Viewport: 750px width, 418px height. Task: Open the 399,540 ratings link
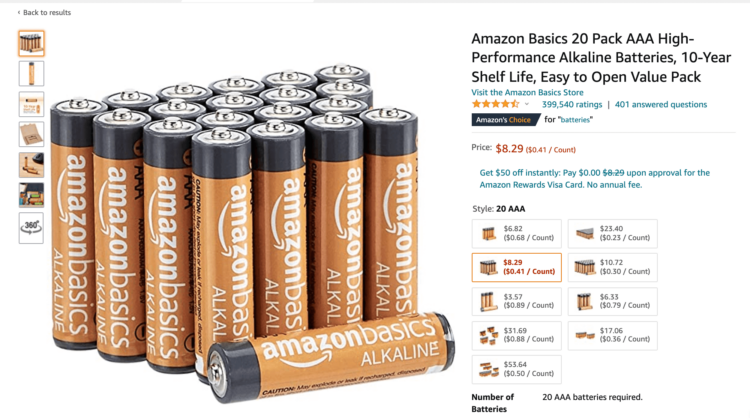[572, 104]
